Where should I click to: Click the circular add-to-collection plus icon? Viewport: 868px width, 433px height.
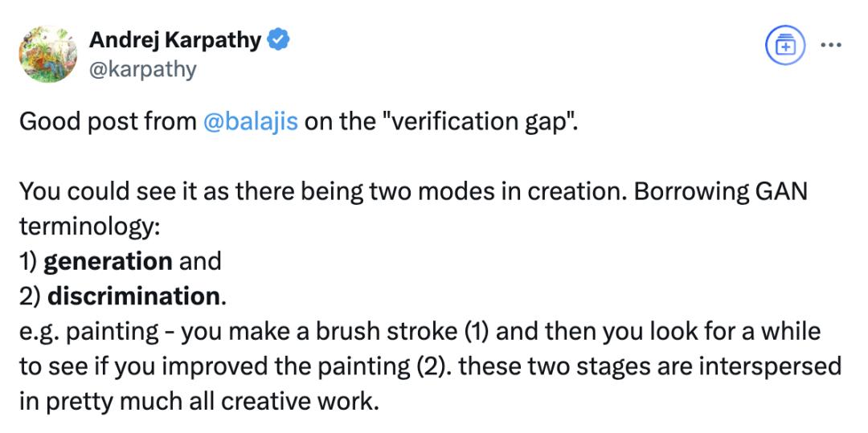coord(784,46)
